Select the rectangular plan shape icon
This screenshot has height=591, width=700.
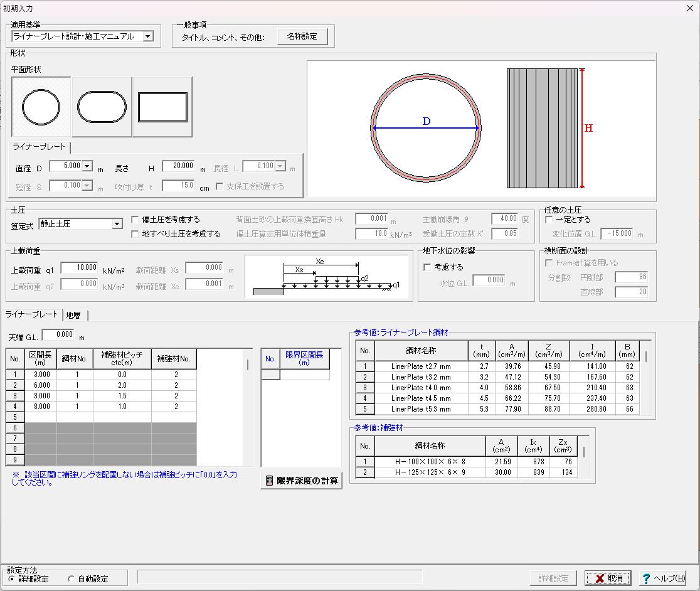[162, 107]
